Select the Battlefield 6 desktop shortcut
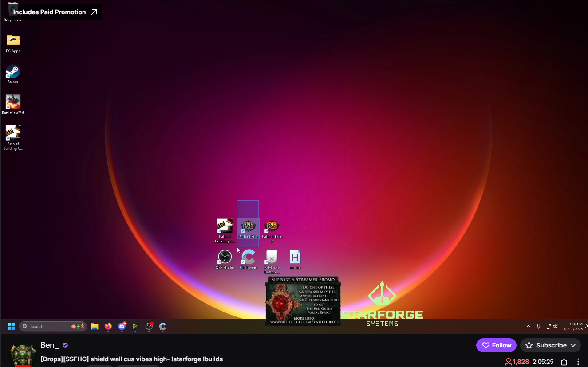The image size is (588, 367). coord(13,105)
